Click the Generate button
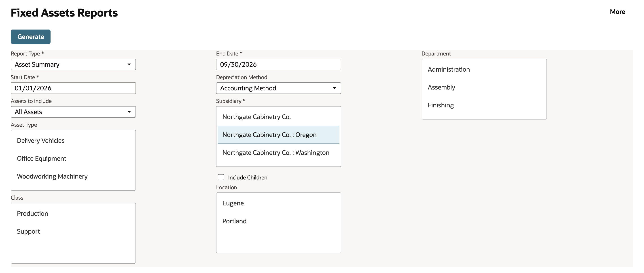 30,37
